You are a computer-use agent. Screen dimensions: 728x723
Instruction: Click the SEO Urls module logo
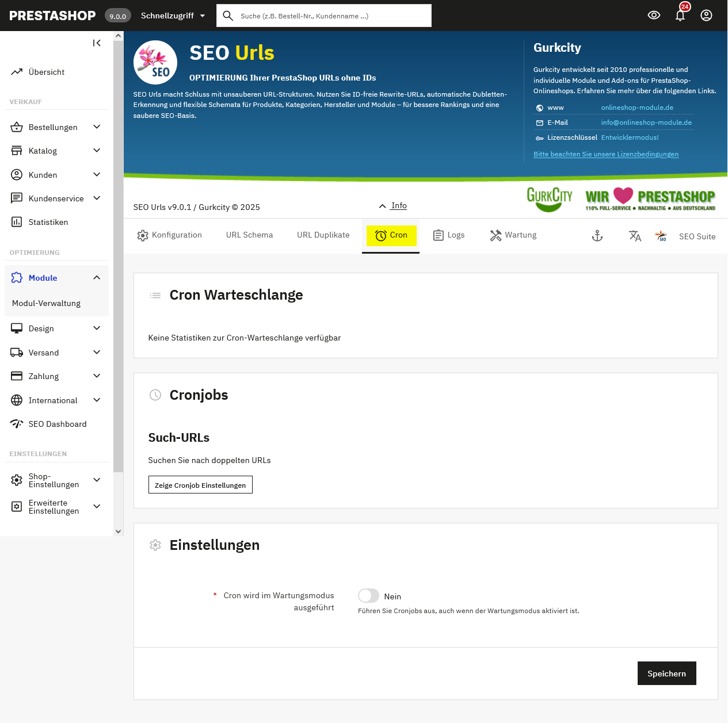click(155, 63)
